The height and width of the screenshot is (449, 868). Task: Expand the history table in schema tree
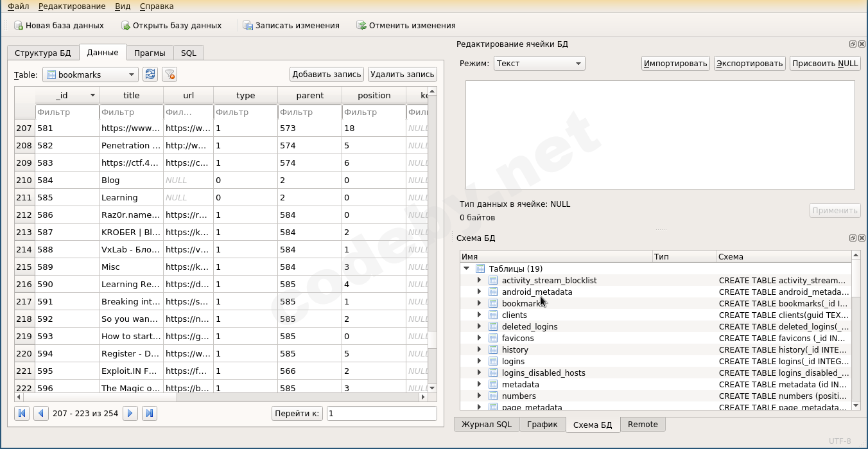pos(479,349)
